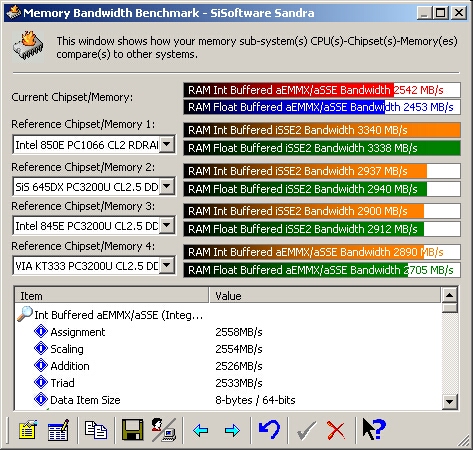The height and width of the screenshot is (450, 473).
Task: Click the grey checkmark OK icon
Action: (306, 430)
